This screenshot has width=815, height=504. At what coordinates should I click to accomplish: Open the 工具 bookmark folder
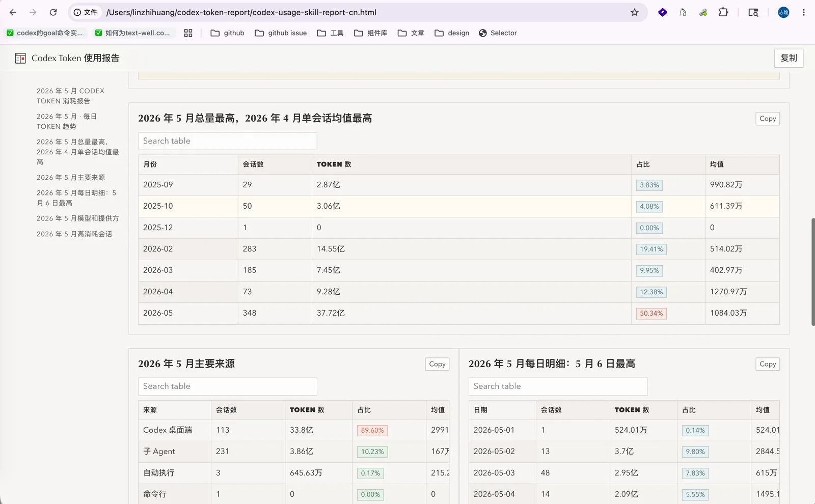[330, 33]
